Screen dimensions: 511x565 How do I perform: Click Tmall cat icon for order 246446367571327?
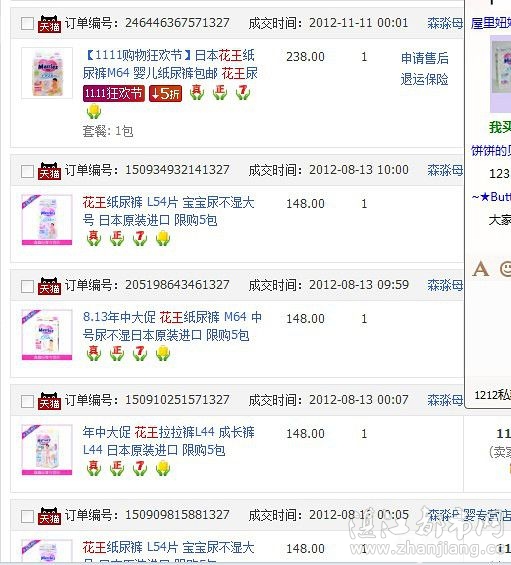(x=49, y=24)
